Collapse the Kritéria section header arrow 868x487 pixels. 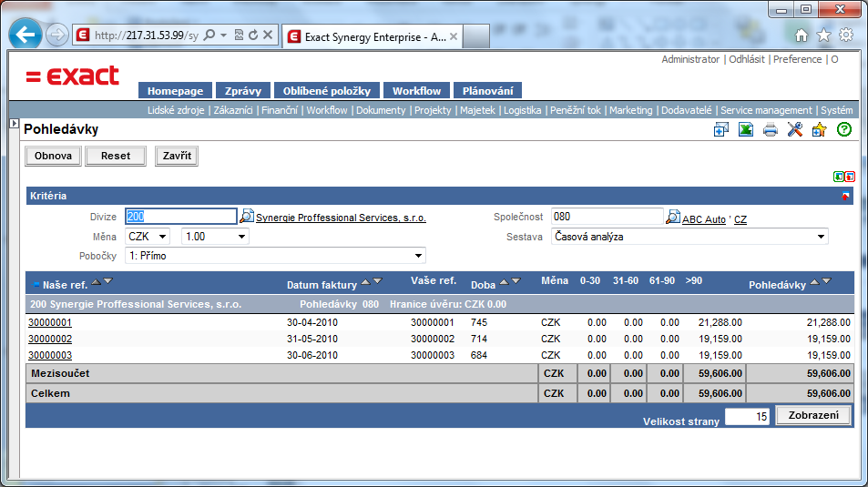click(845, 196)
